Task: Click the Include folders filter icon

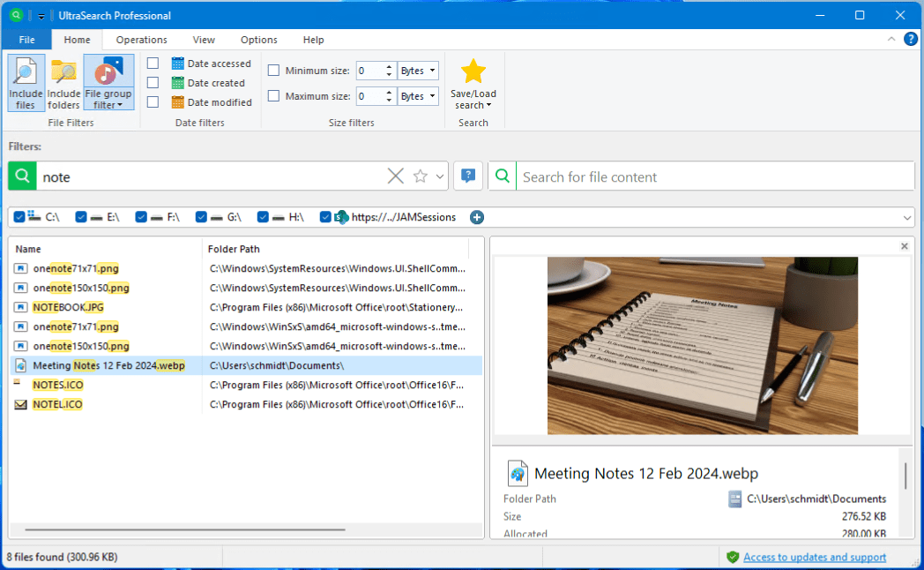Action: click(63, 82)
